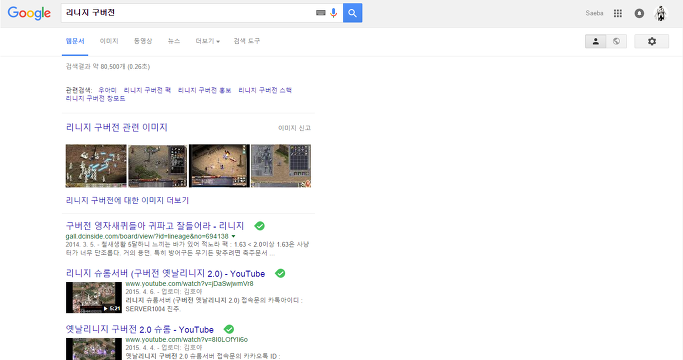Click the youtube URL ending jDaSwjwmVr8

pyautogui.click(x=189, y=284)
